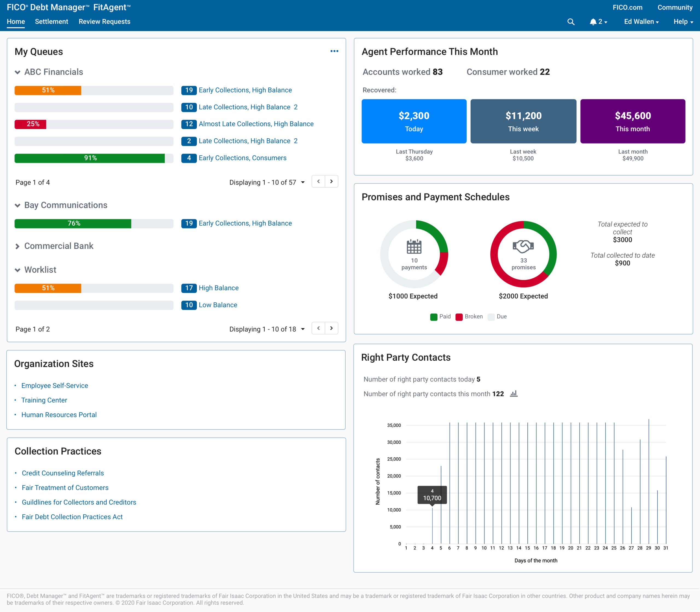Go to next page of ABC Financials queues
Image resolution: width=700 pixels, height=612 pixels.
331,182
